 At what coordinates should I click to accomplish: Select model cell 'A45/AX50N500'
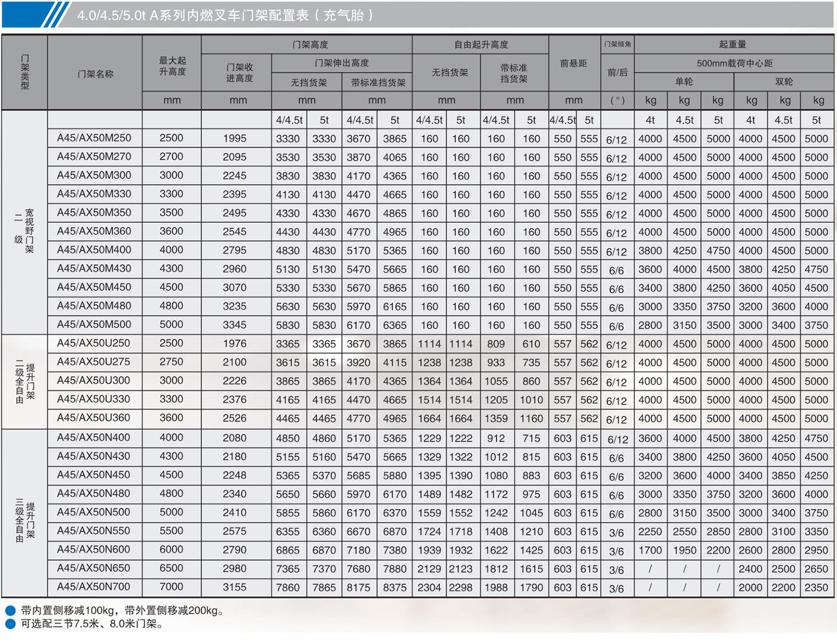[94, 512]
